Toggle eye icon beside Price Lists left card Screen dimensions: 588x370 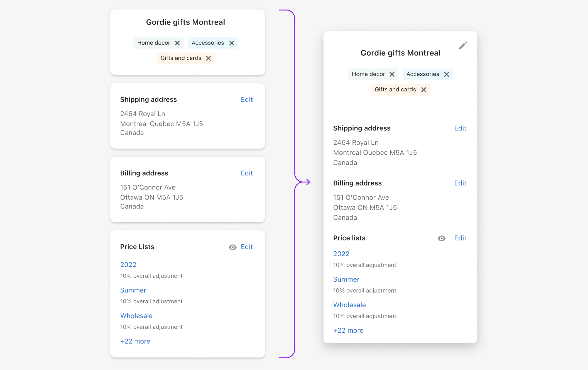pyautogui.click(x=233, y=247)
